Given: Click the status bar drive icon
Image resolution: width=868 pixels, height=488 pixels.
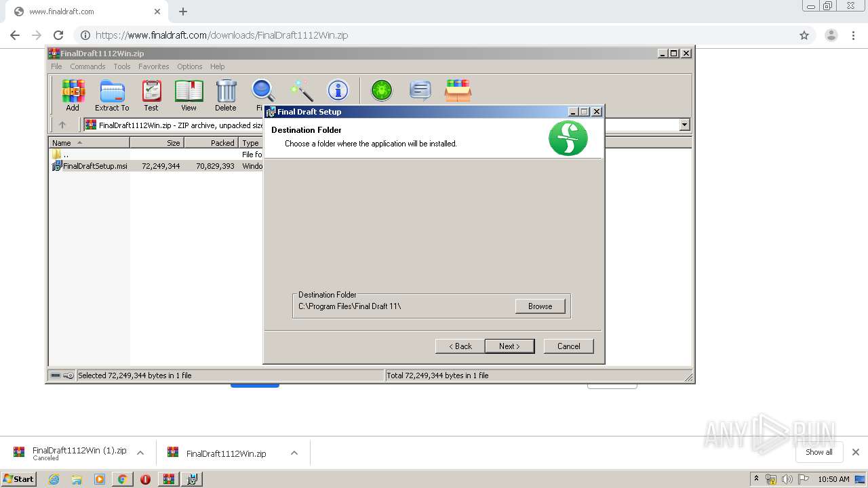Looking at the screenshot, I should coord(56,375).
